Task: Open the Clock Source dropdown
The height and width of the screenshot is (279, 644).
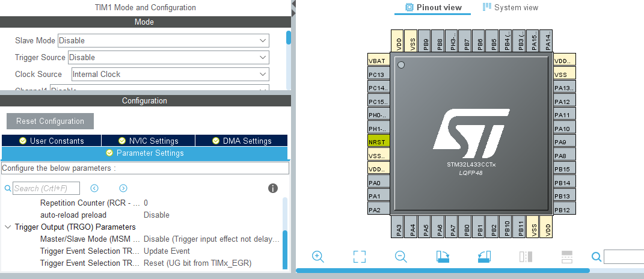Action: pos(170,74)
